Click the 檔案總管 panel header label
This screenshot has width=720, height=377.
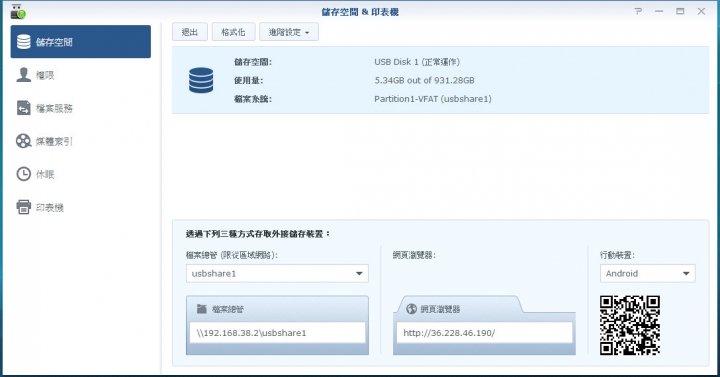(x=228, y=309)
